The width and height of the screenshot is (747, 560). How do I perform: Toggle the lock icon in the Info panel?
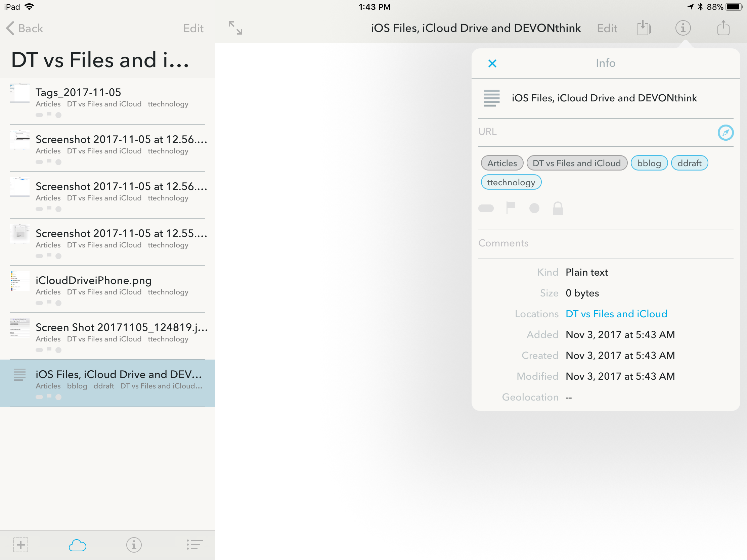[558, 208]
